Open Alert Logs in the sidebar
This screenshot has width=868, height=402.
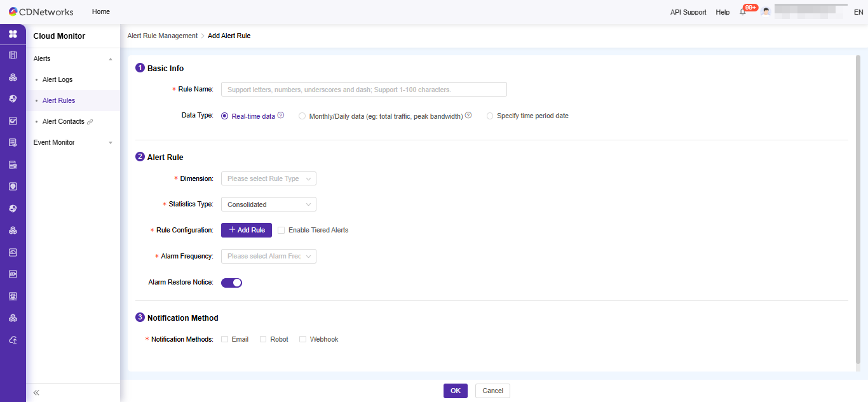click(57, 79)
